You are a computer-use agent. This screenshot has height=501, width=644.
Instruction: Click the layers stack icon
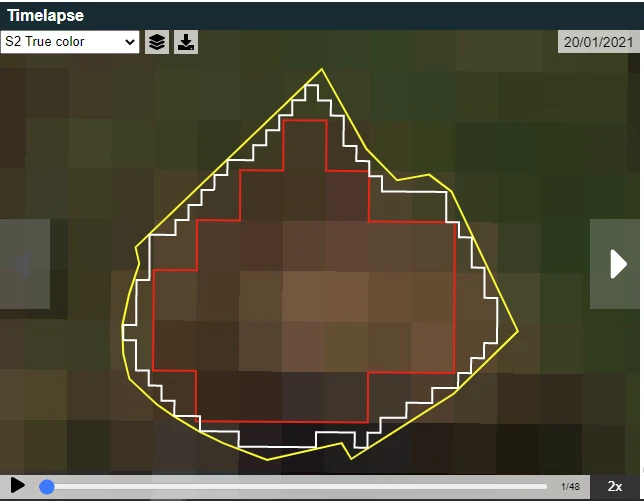[x=157, y=42]
